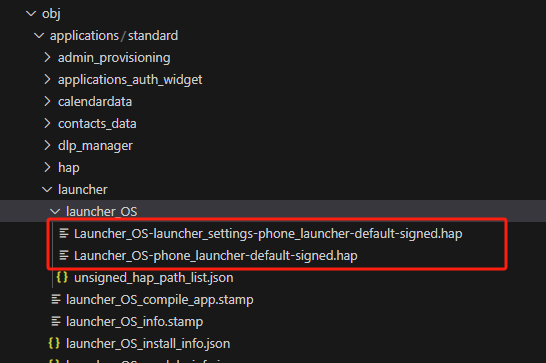Expand the hap folder chevron

click(47, 167)
